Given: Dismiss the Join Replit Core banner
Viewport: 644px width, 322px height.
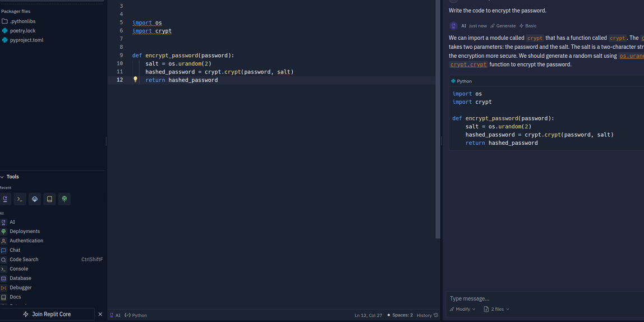Looking at the screenshot, I should click(100, 314).
